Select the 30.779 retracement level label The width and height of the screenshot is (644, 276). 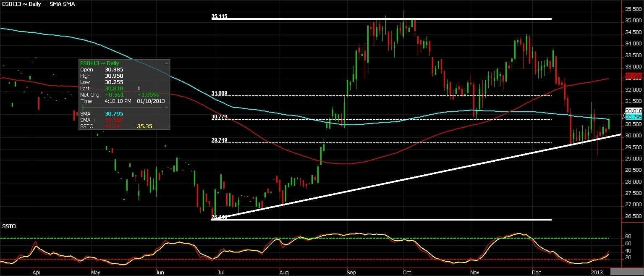click(219, 117)
